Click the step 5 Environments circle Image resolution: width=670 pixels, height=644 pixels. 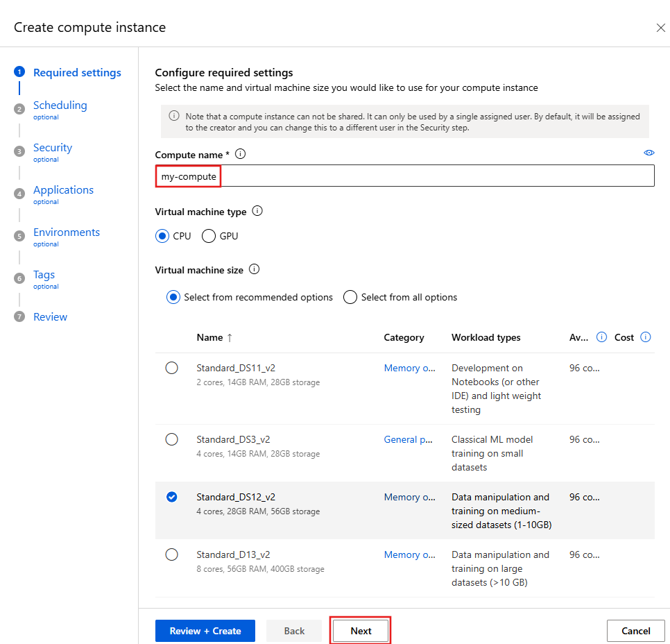click(19, 236)
